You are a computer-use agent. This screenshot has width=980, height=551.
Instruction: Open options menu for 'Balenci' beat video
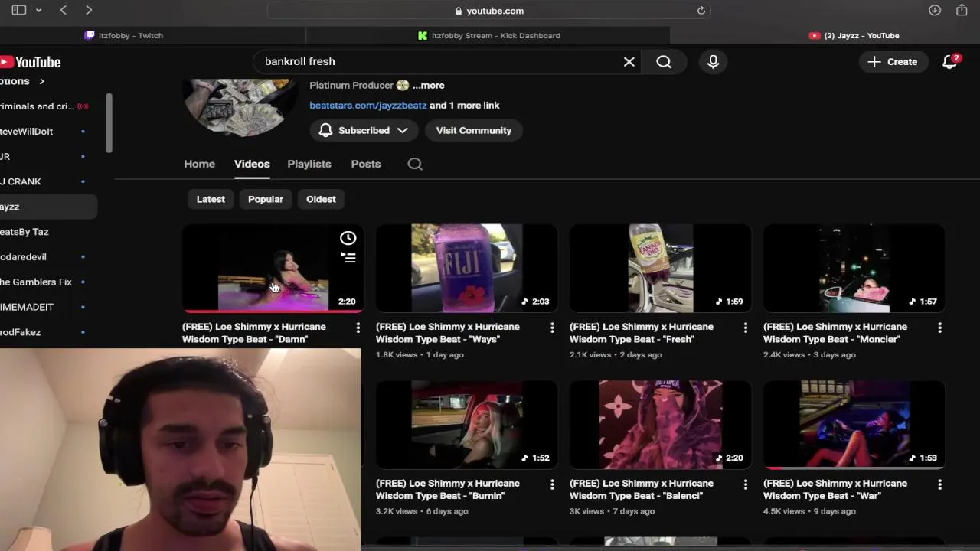point(746,484)
